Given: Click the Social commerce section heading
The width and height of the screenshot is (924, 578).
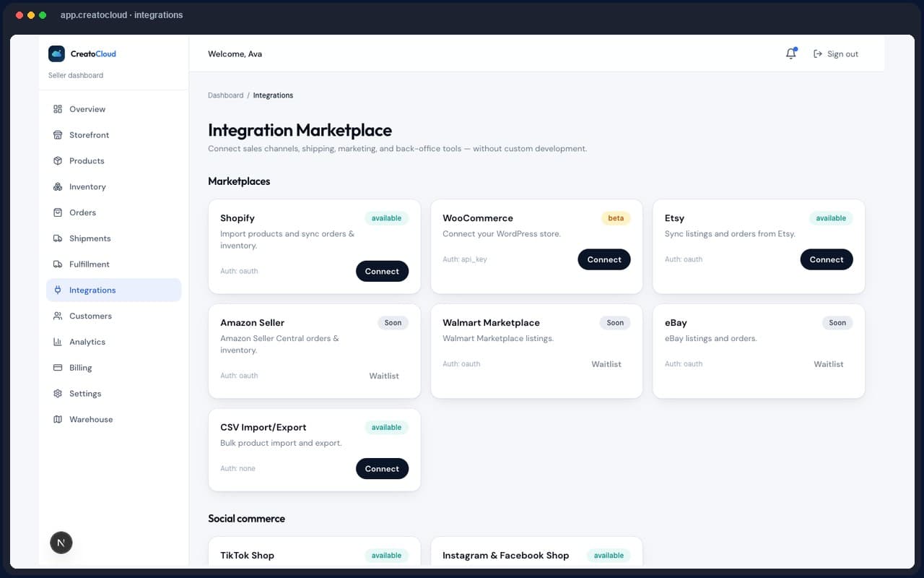Looking at the screenshot, I should tap(246, 519).
